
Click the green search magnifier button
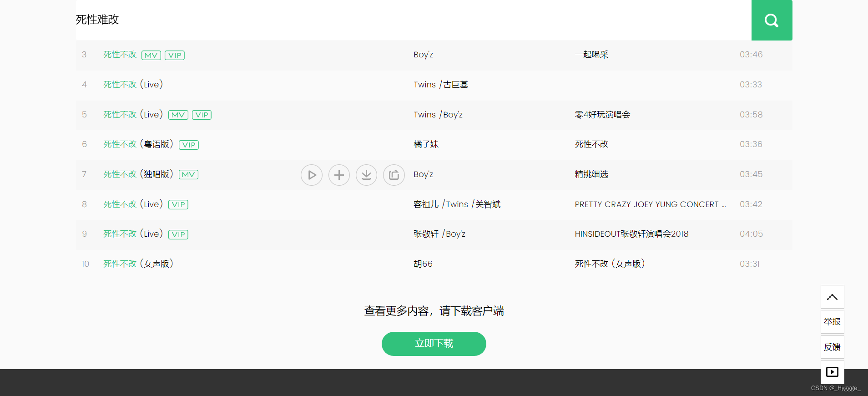pyautogui.click(x=772, y=20)
